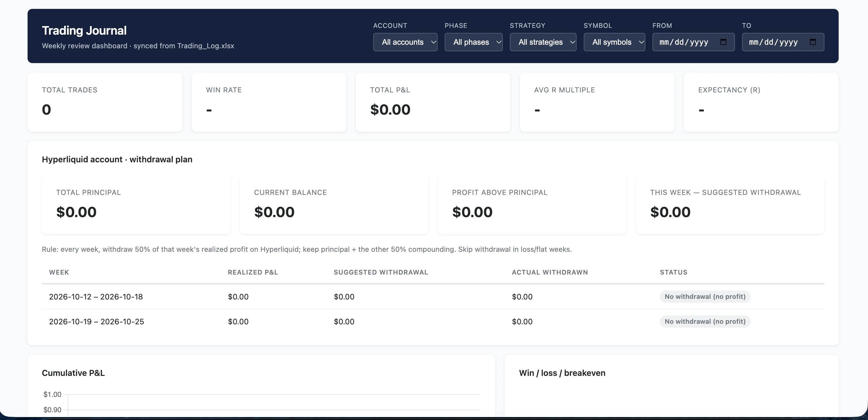Screen dimensions: 868x420
Task: Click the Suggested Withdrawal column header
Action: click(381, 272)
